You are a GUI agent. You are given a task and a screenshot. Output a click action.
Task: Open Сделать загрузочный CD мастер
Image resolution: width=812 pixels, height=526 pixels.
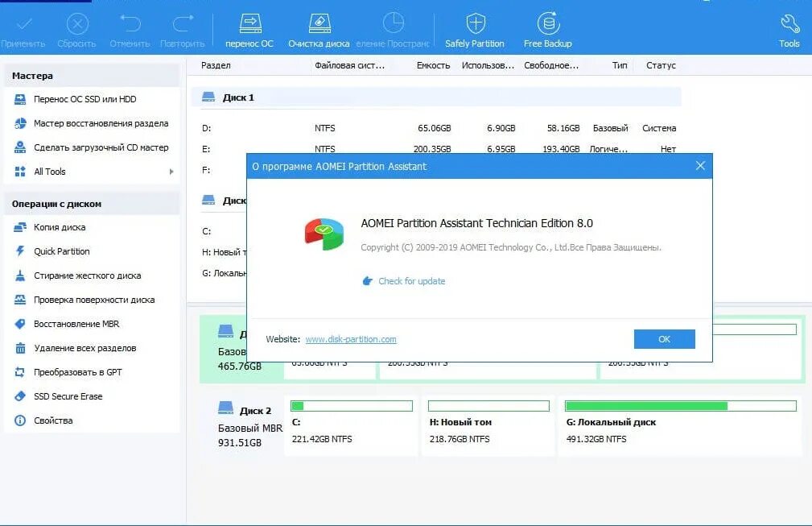tap(92, 147)
